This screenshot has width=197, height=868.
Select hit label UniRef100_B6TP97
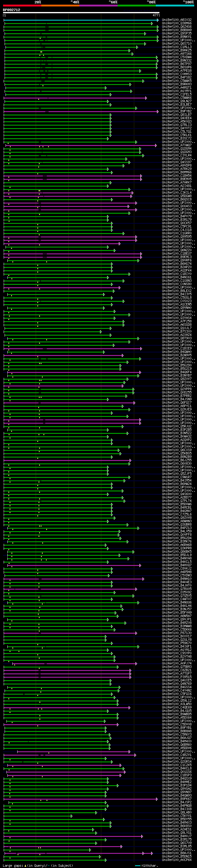pyautogui.click(x=177, y=64)
